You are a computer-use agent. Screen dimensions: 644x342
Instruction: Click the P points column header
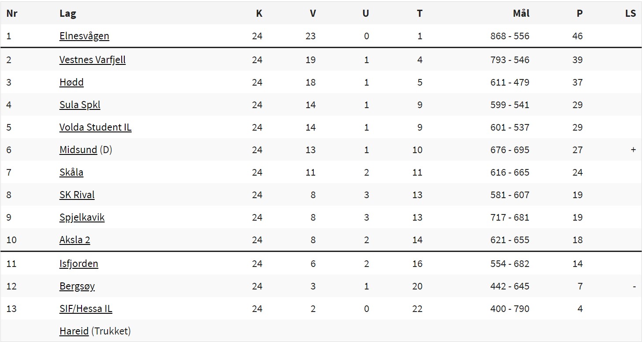point(580,13)
